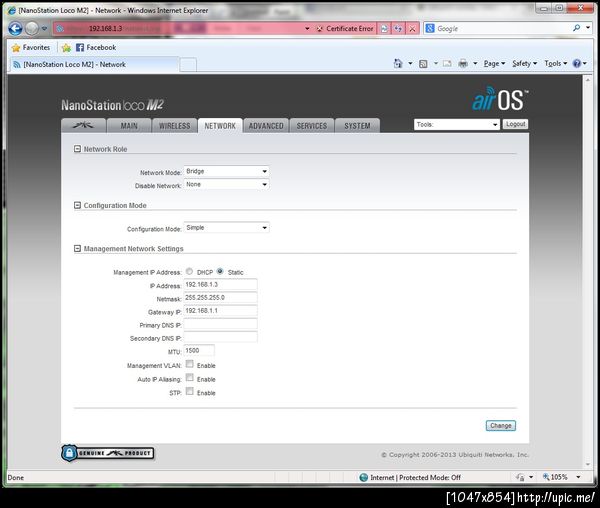This screenshot has height=508, width=600.
Task: Collapse Management Network Settings section
Action: tap(77, 249)
